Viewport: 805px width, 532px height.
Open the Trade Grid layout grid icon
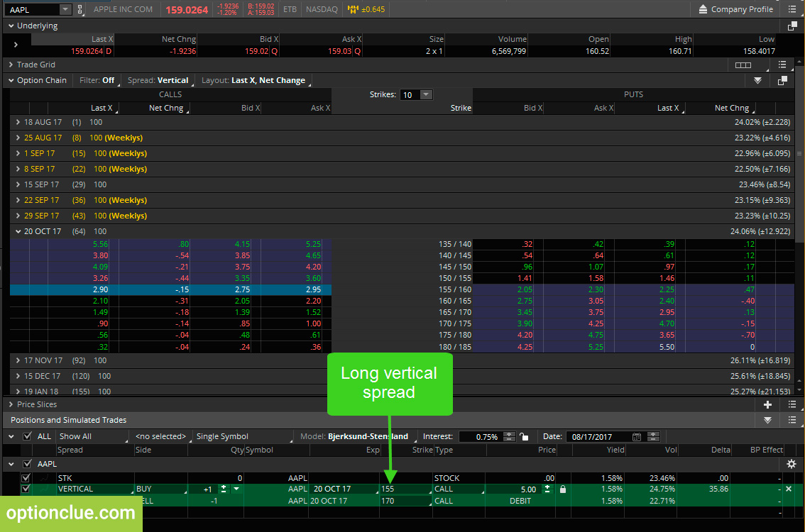(x=743, y=65)
